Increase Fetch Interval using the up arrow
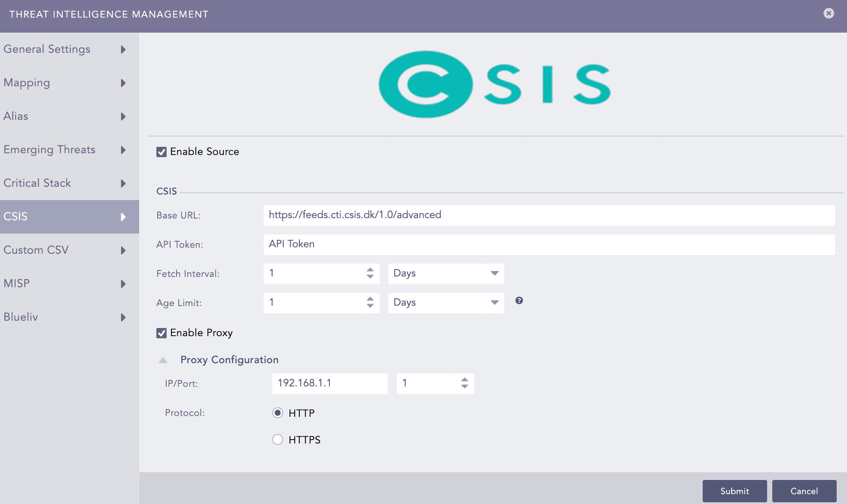This screenshot has width=847, height=504. (x=370, y=270)
